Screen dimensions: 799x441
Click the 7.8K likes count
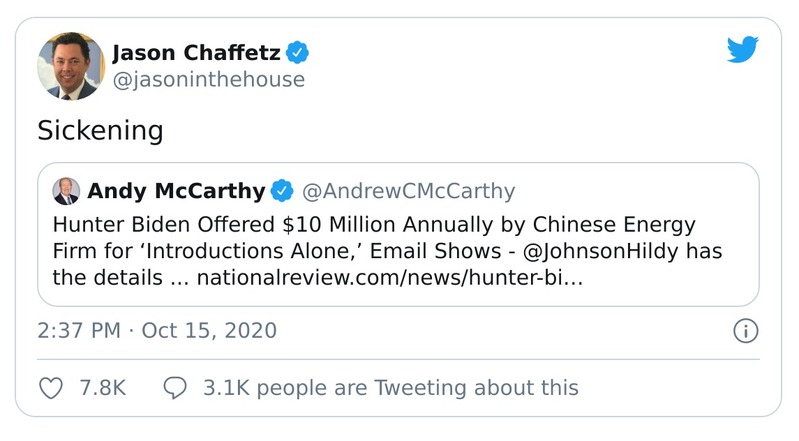[x=102, y=387]
